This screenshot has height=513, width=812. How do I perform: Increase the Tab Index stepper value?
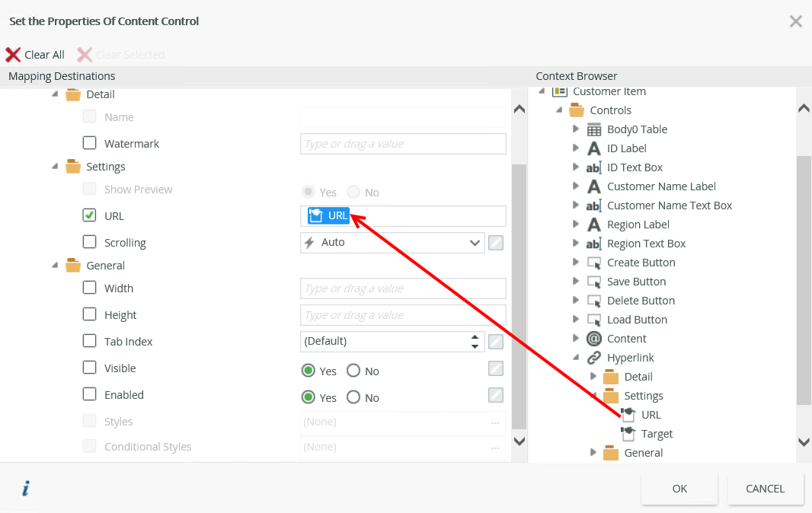pos(475,336)
